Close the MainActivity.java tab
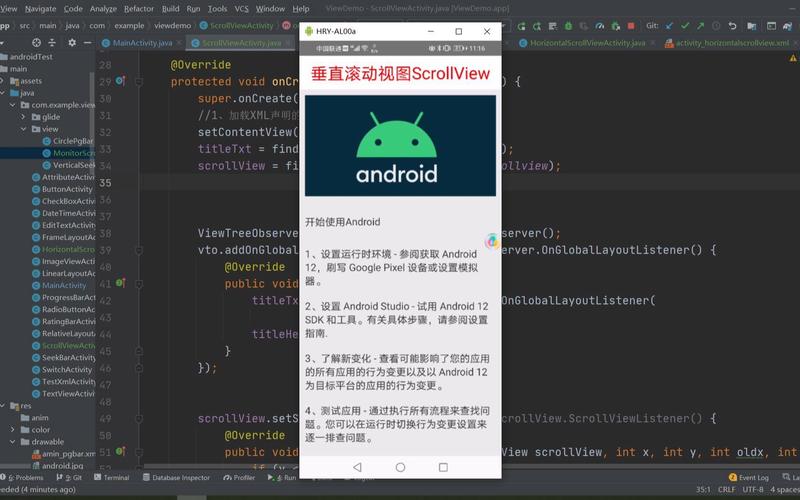800x500 pixels. coord(179,43)
